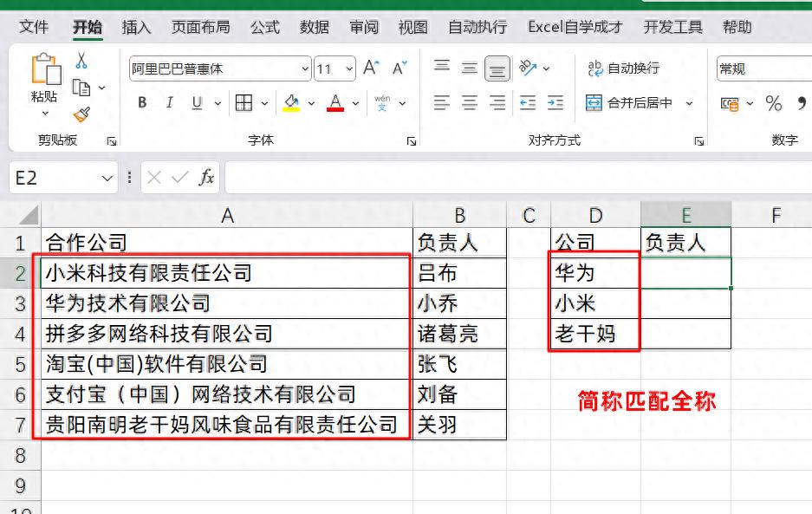Select the Format Painter brush
The height and width of the screenshot is (514, 812).
tap(81, 114)
